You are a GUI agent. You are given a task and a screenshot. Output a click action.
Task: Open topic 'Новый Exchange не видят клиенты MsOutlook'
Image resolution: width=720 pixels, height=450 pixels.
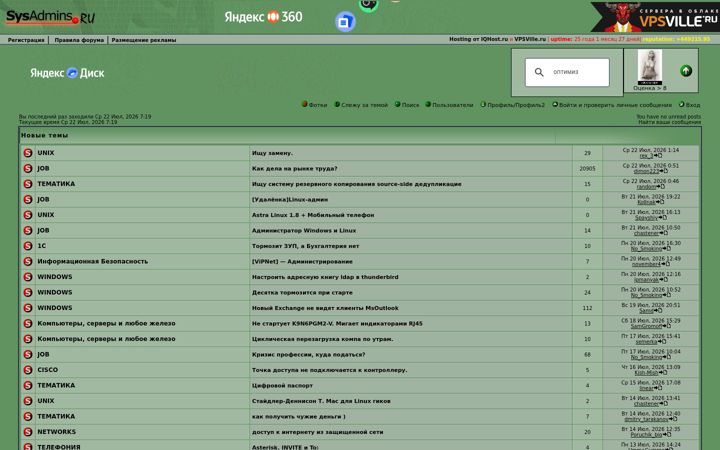(x=325, y=308)
